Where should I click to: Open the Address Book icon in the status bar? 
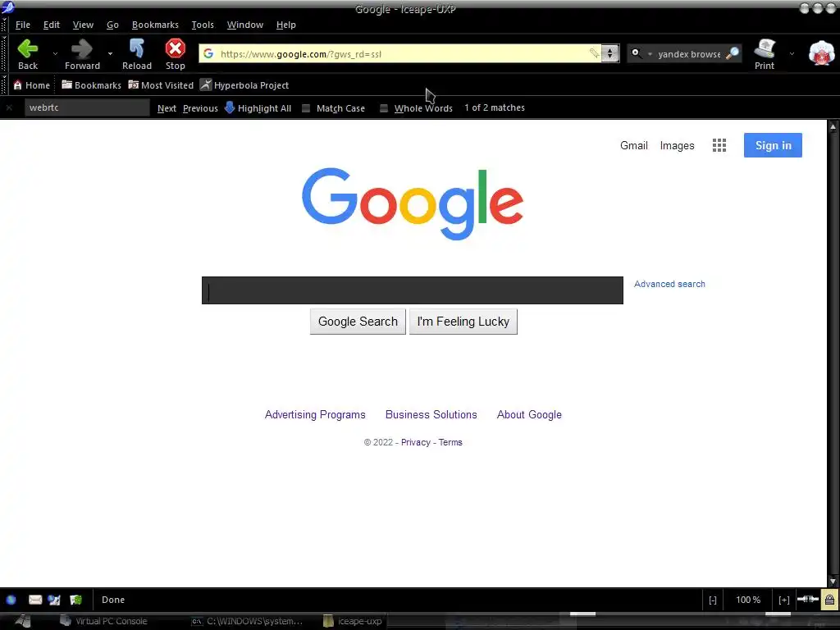click(75, 600)
